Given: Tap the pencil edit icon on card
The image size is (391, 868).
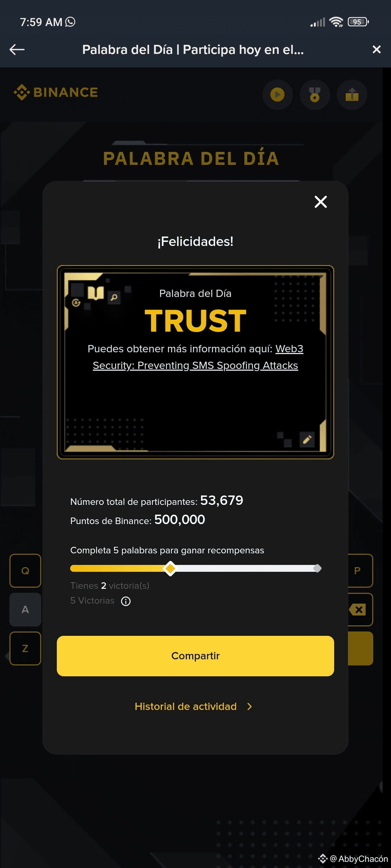Looking at the screenshot, I should pyautogui.click(x=307, y=439).
